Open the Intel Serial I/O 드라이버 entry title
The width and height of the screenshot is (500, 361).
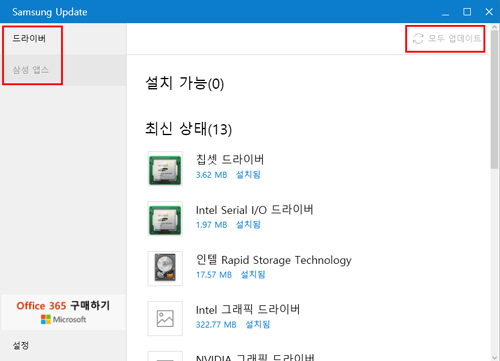tap(255, 210)
